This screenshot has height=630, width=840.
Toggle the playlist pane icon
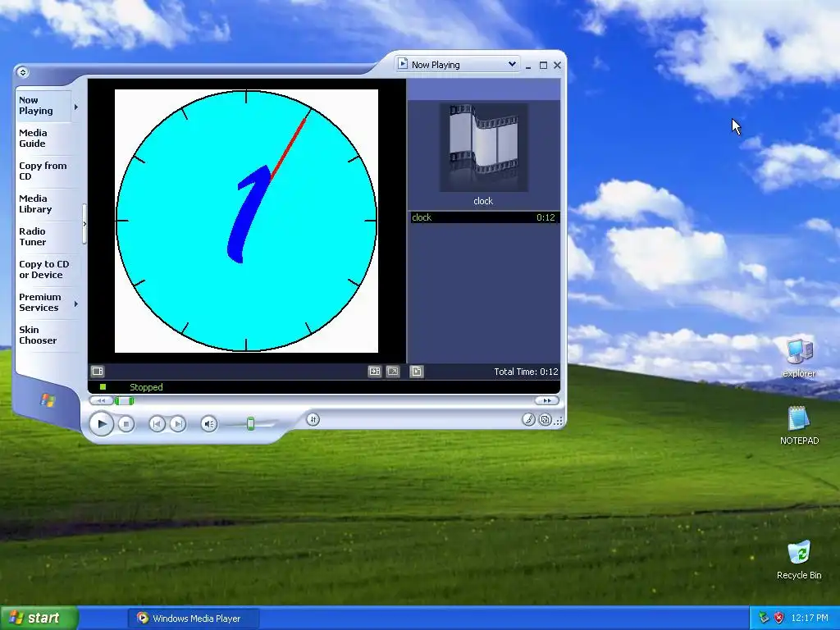tap(417, 371)
